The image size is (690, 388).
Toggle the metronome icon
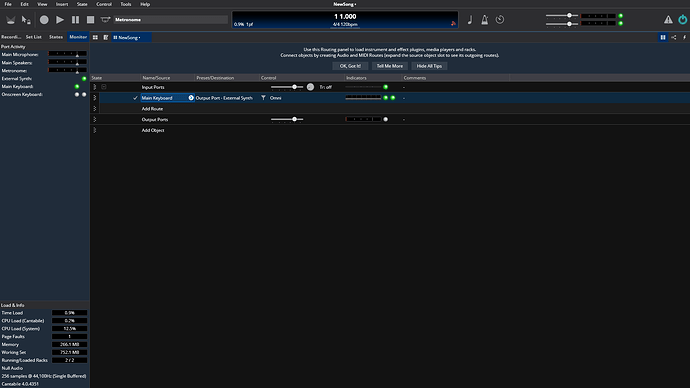(x=484, y=20)
